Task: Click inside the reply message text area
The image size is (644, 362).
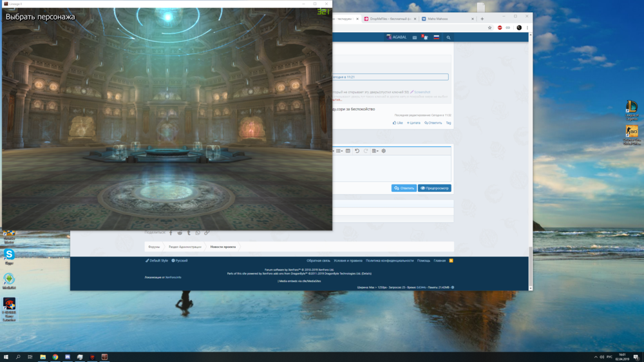Action: (x=392, y=167)
